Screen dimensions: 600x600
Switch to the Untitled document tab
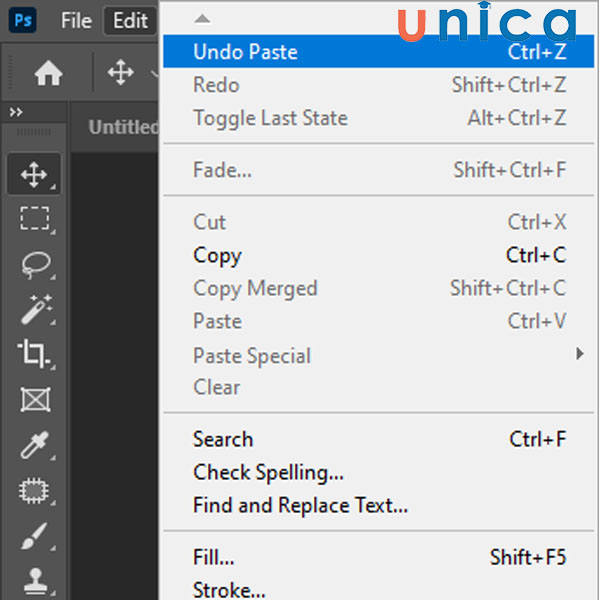tap(123, 127)
